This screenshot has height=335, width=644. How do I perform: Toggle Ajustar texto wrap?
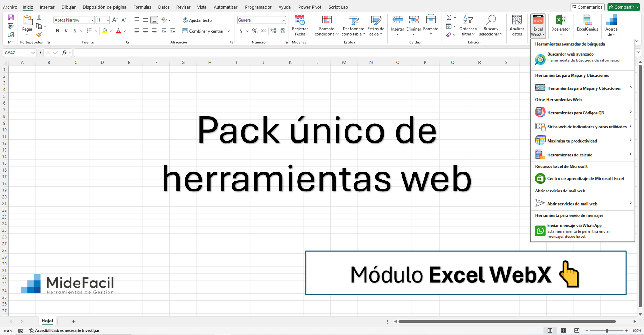click(197, 20)
